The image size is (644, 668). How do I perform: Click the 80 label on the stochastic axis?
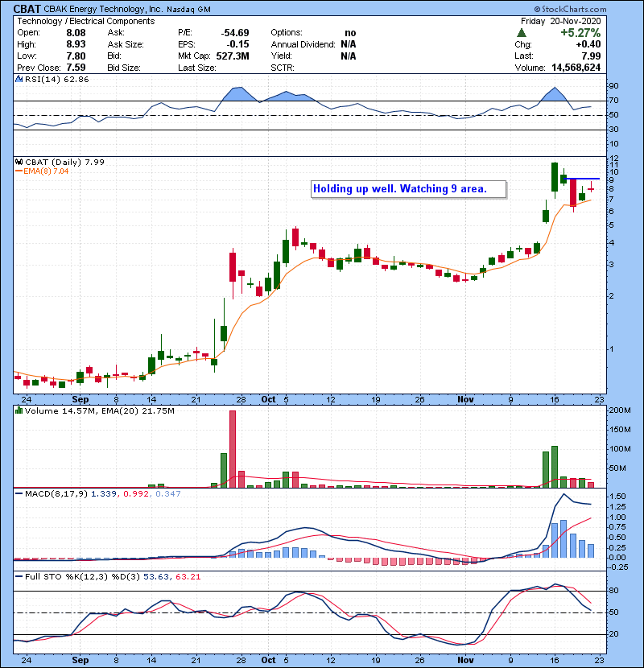pyautogui.click(x=613, y=591)
